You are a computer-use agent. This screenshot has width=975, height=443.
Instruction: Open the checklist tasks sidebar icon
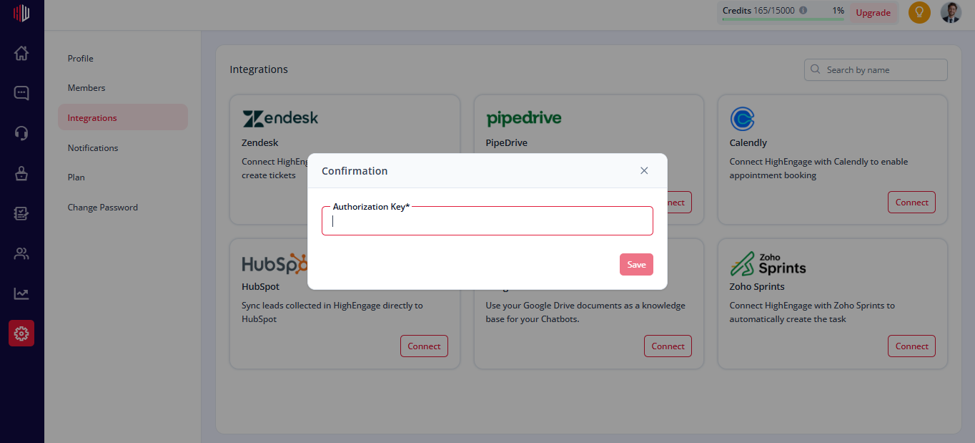[21, 213]
